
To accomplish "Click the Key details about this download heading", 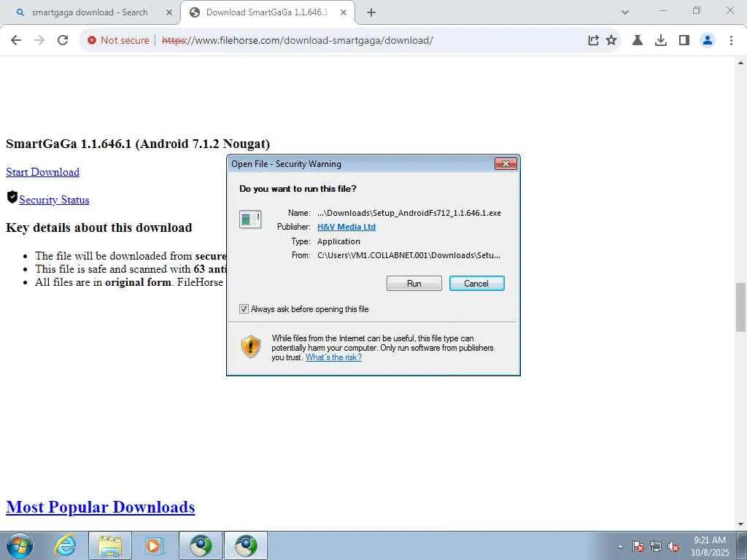I will pyautogui.click(x=99, y=227).
